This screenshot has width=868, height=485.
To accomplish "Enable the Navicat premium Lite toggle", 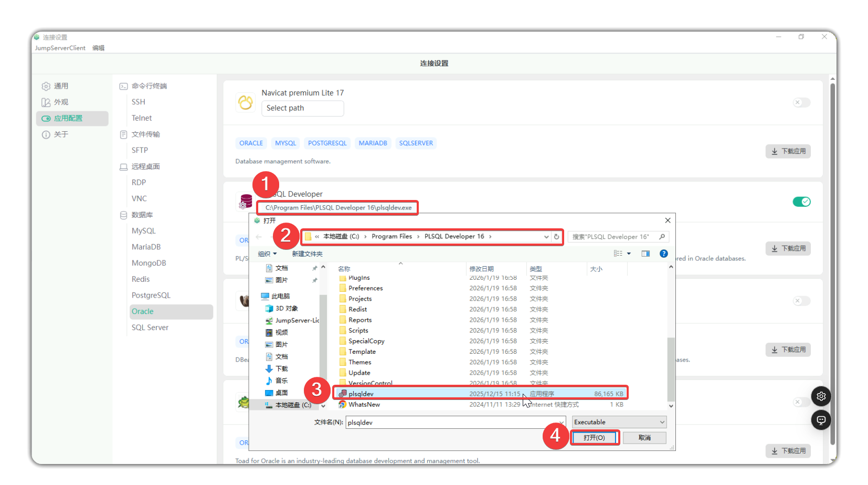I will [801, 102].
